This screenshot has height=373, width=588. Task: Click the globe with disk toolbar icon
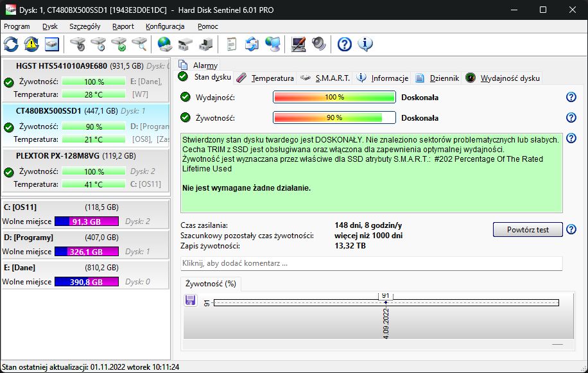pos(165,44)
